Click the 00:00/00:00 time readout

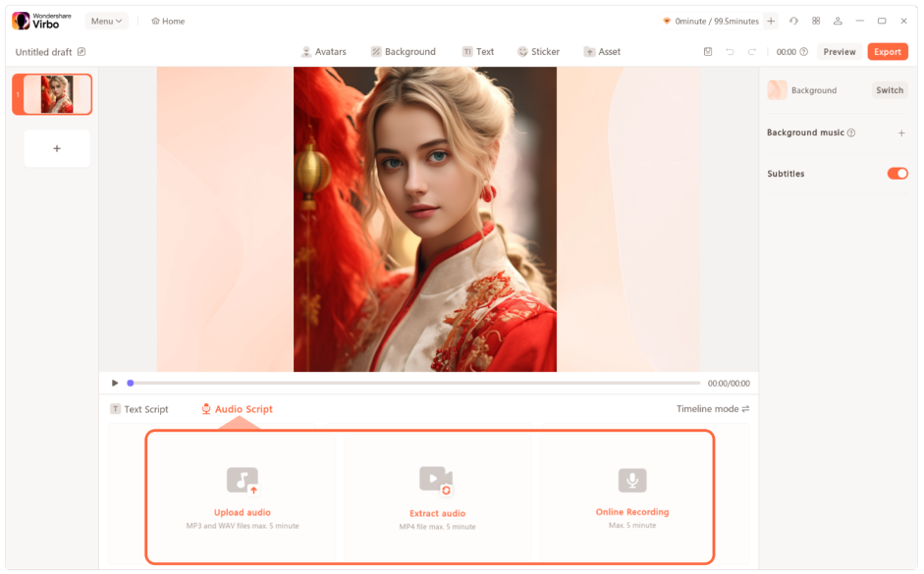pyautogui.click(x=729, y=384)
